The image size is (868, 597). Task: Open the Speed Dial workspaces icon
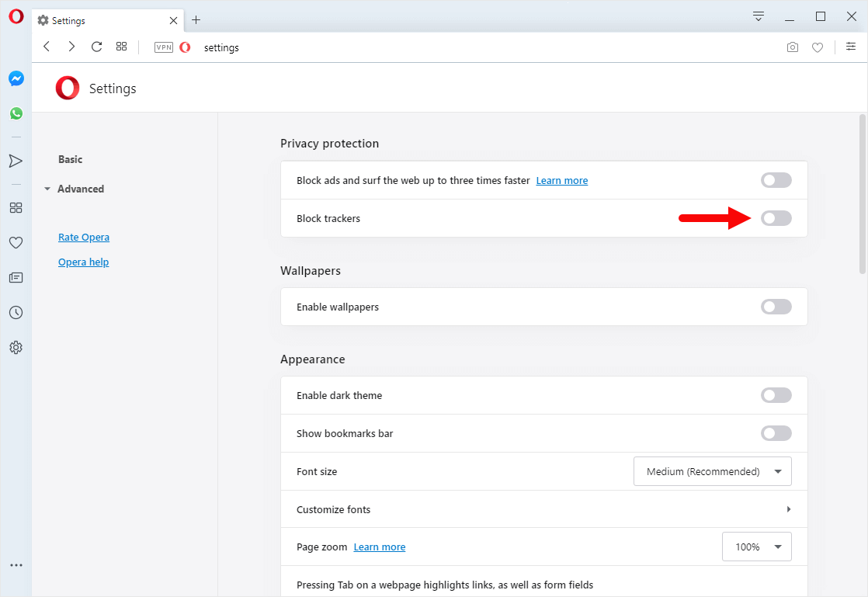[16, 207]
